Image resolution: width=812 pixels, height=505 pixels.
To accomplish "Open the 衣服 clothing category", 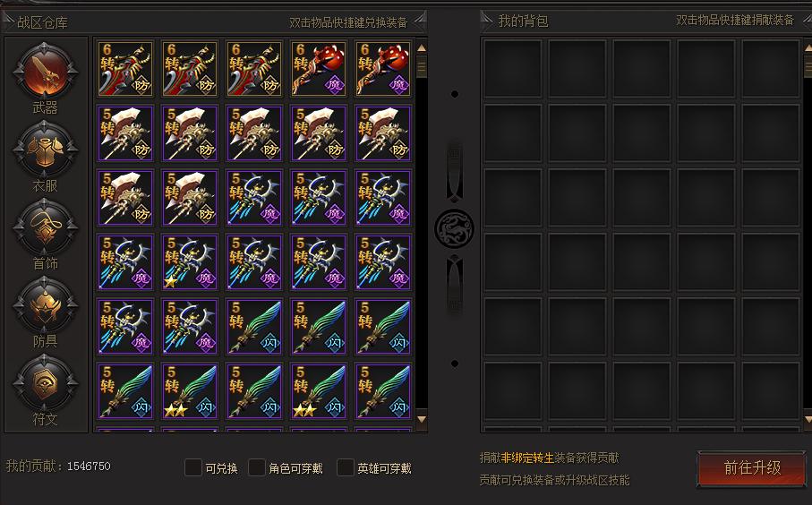I will [x=45, y=150].
